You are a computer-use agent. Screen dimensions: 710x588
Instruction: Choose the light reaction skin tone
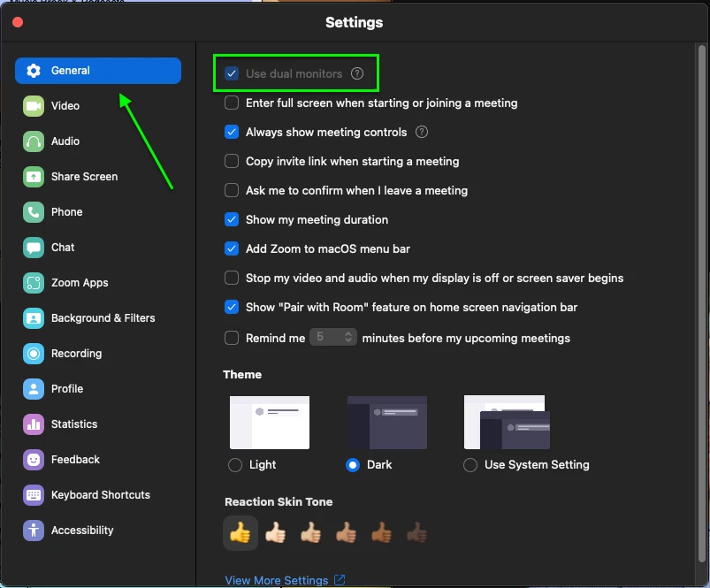point(276,533)
